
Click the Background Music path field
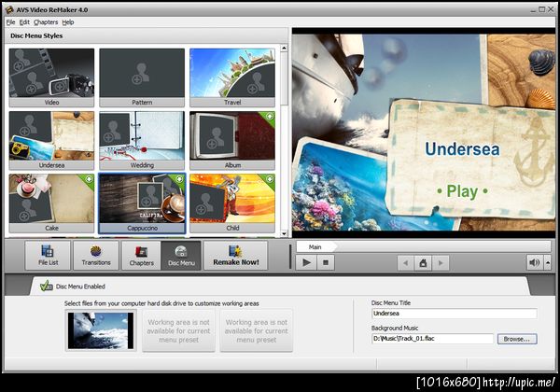(x=432, y=339)
